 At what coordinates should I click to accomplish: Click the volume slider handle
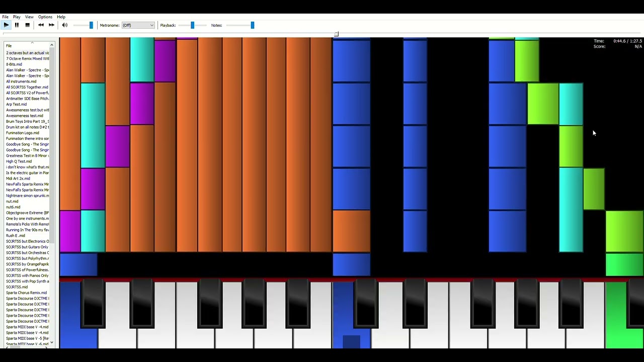click(x=91, y=25)
